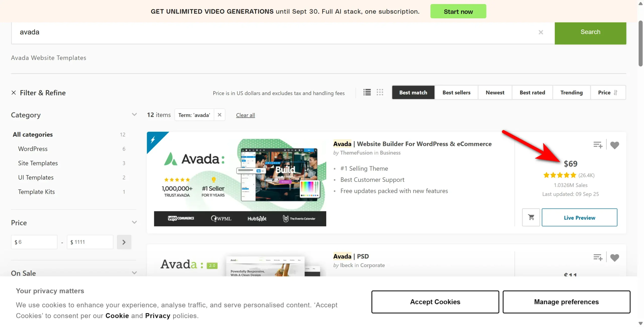Add Avada Website Builder to collection
Screen dimensions: 644x327
coord(598,145)
